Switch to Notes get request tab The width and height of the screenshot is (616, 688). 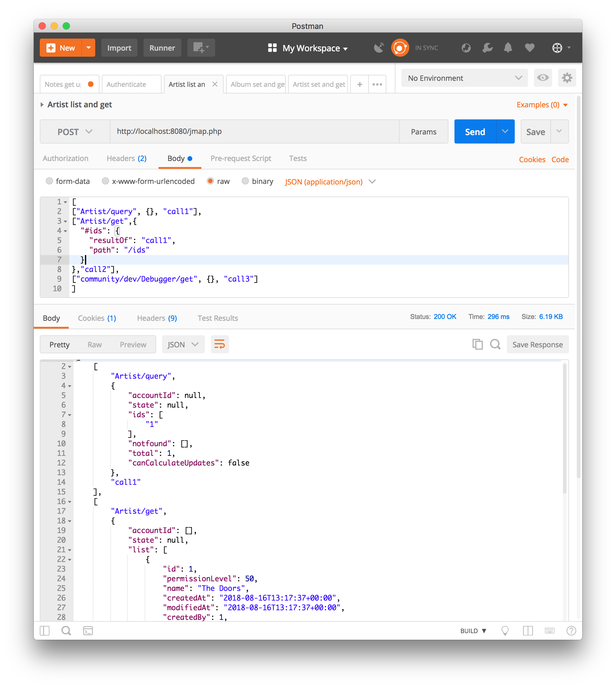click(69, 84)
